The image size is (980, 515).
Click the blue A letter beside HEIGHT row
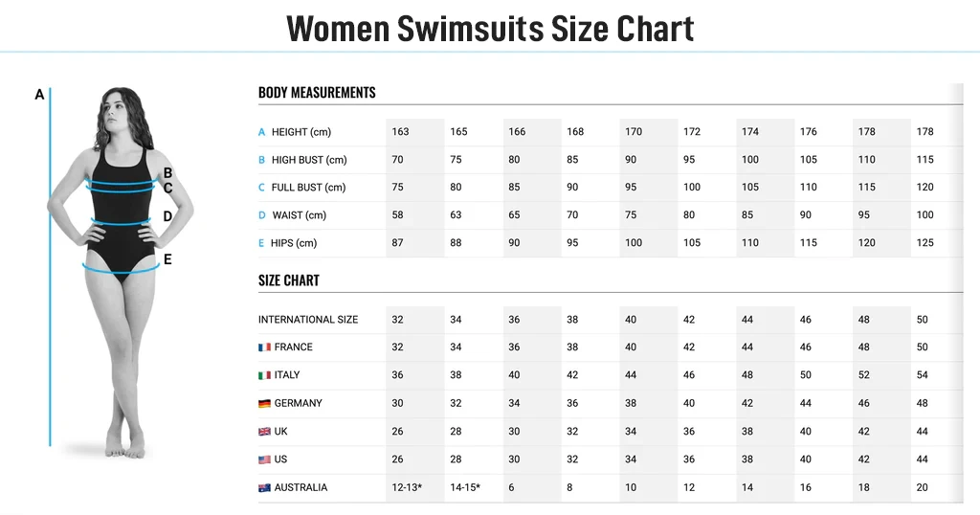click(x=261, y=132)
